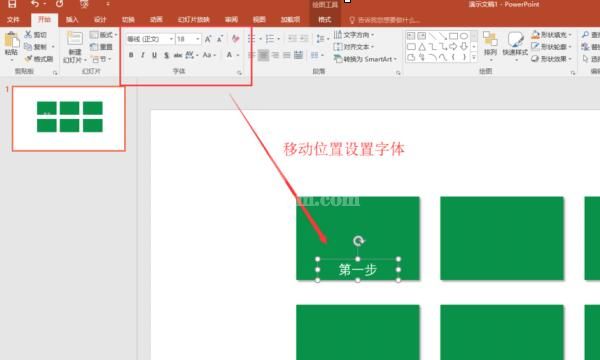Switch to the Animations (动画) tab
This screenshot has height=360, width=600.
point(156,20)
